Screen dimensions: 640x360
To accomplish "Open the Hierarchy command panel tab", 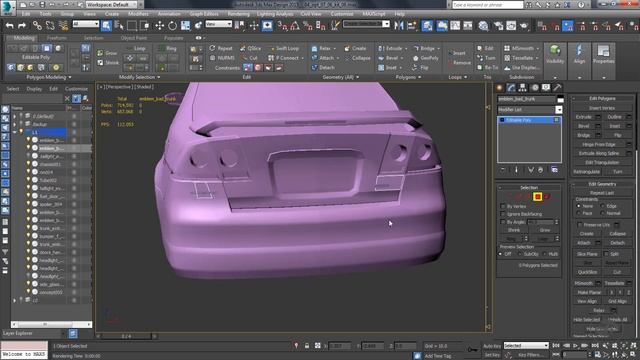I will click(522, 87).
